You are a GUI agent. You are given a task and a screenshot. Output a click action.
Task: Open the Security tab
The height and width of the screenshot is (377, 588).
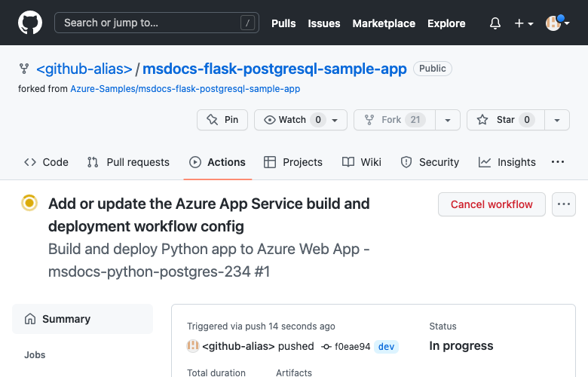tap(430, 162)
